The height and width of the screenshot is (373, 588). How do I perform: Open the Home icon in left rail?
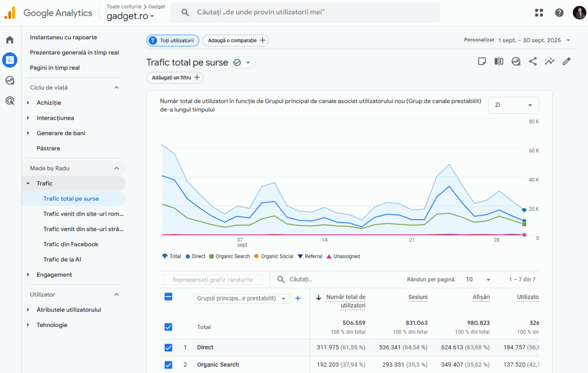10,40
